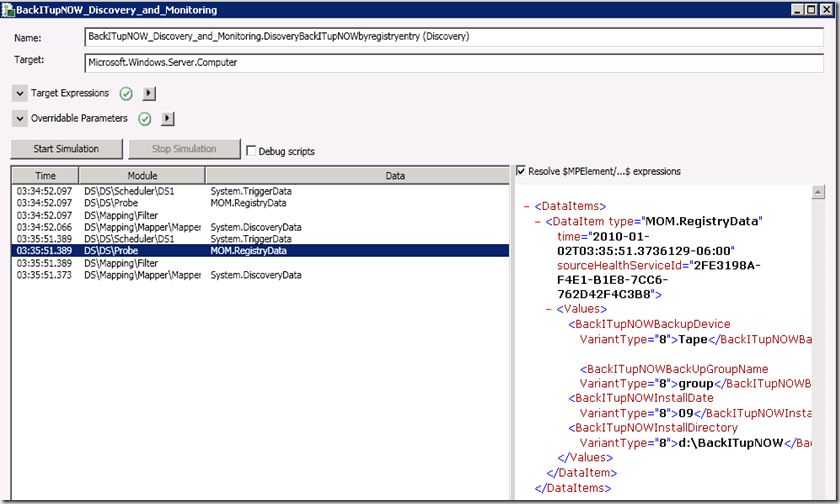Click the Stop Simulation button
840x504 pixels.
[x=184, y=149]
